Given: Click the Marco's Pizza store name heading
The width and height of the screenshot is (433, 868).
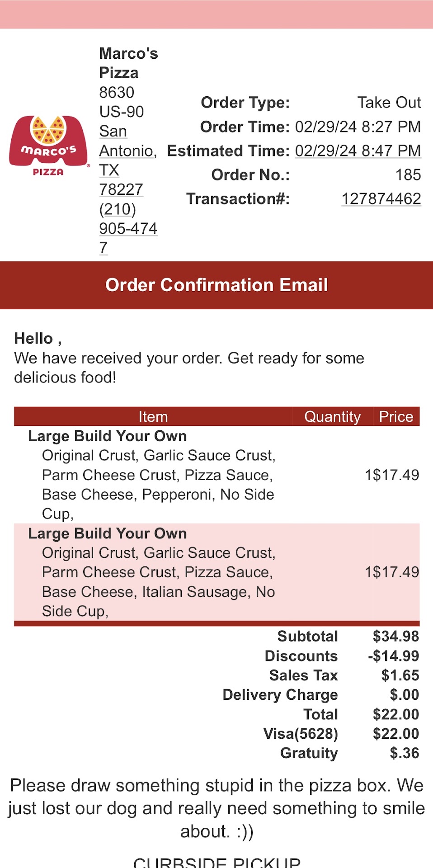Looking at the screenshot, I should (128, 63).
